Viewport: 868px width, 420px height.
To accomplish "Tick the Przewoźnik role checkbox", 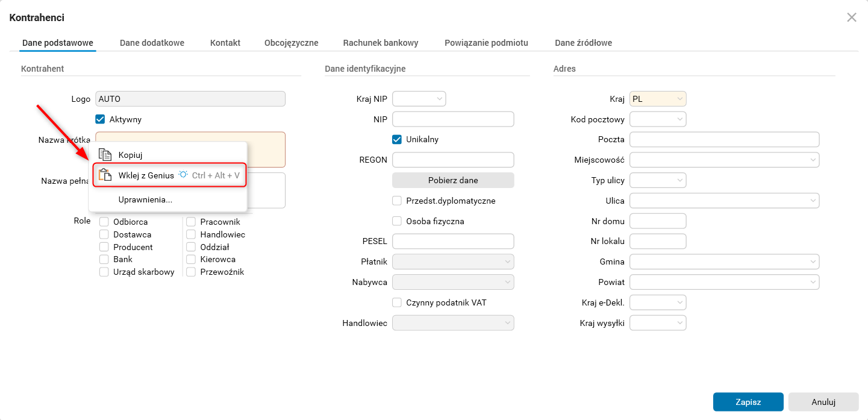I will point(191,272).
